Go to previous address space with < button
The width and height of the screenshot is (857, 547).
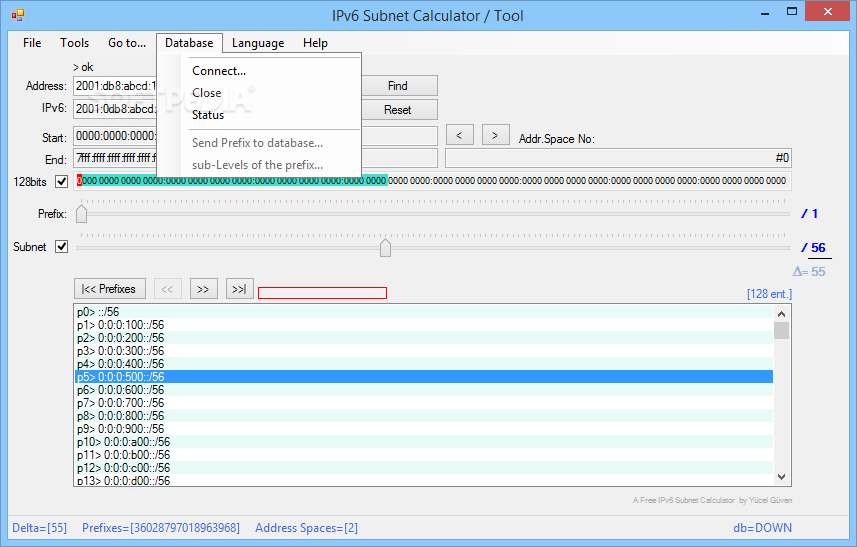pyautogui.click(x=460, y=135)
